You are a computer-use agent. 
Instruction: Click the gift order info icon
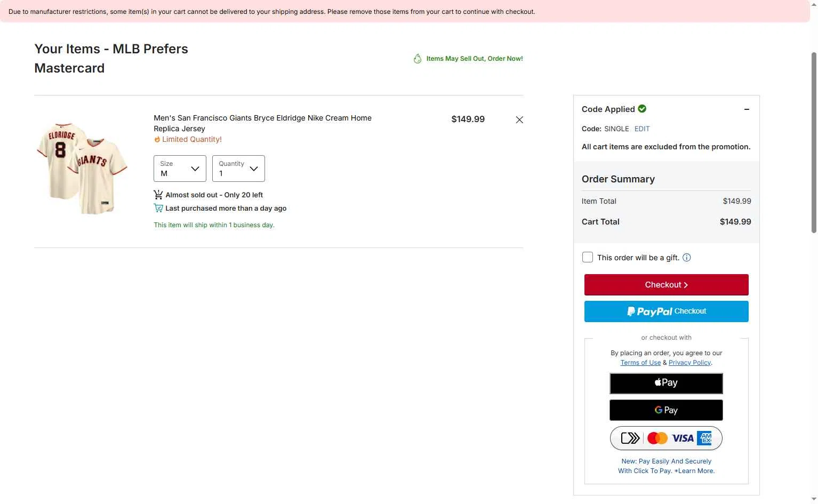[687, 258]
